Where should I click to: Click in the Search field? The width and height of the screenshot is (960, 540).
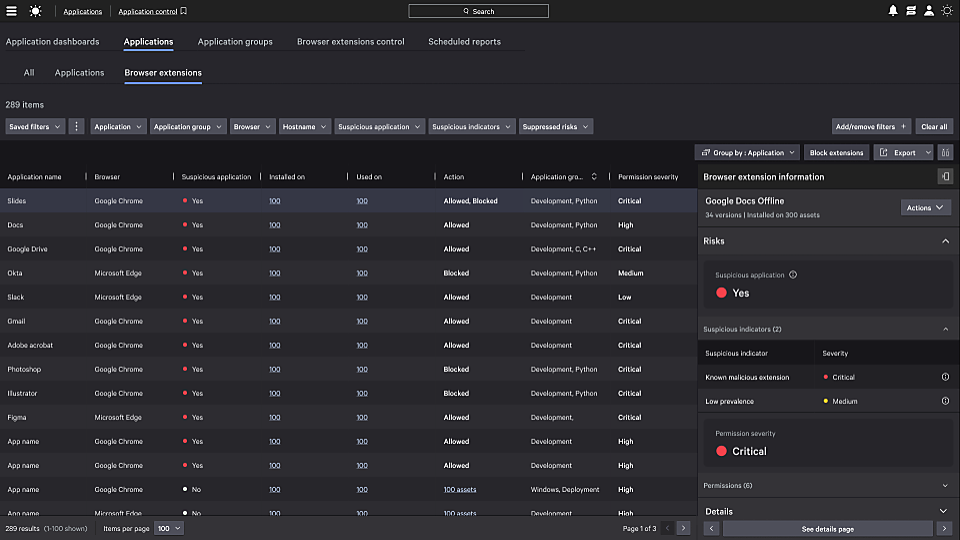pyautogui.click(x=478, y=11)
